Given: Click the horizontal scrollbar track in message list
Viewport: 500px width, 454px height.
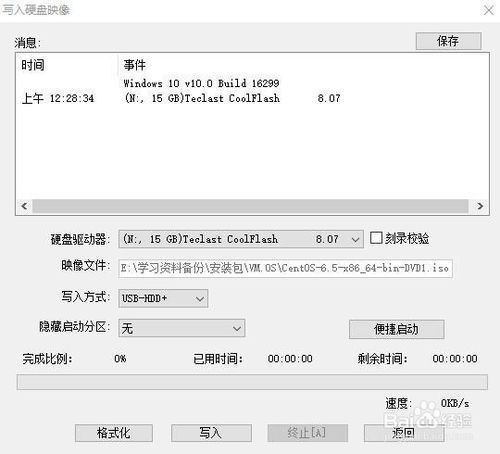Looking at the screenshot, I should 250,206.
